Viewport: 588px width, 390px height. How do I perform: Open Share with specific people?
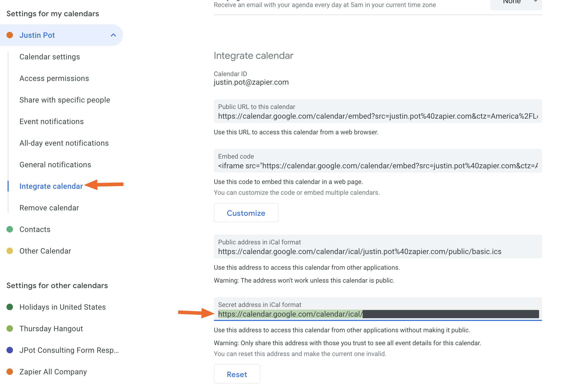(x=65, y=100)
